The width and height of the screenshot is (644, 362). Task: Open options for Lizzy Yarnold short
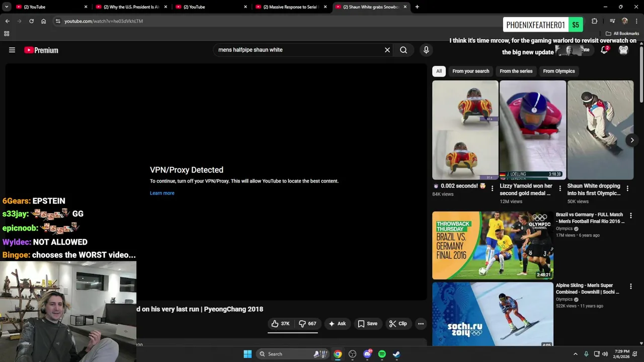(560, 189)
